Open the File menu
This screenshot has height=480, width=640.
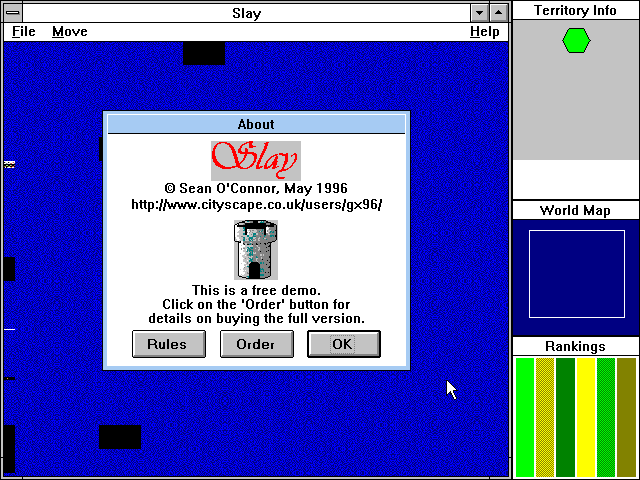click(x=24, y=32)
